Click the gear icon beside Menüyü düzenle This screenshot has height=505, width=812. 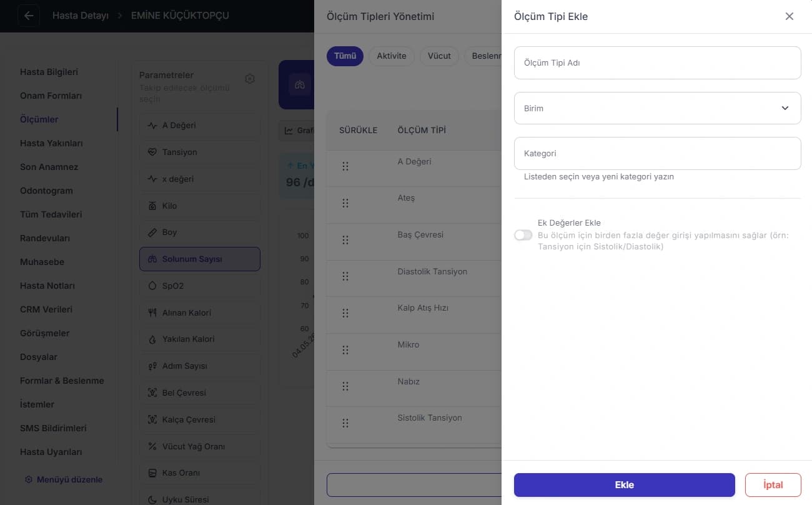(x=28, y=479)
